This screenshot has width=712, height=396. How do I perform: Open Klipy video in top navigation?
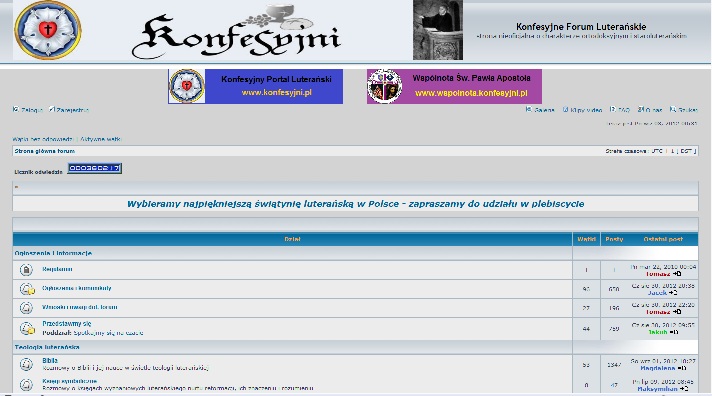pos(586,110)
